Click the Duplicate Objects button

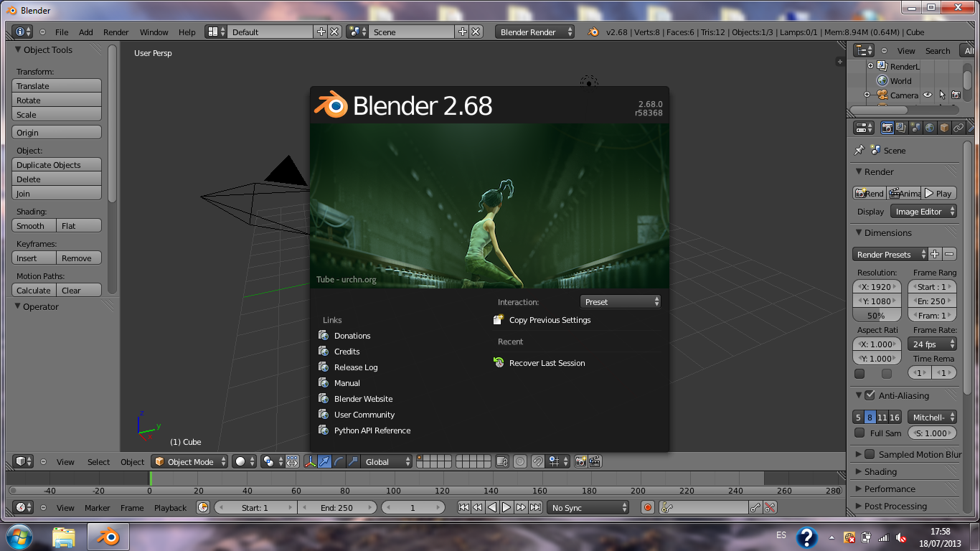point(57,165)
